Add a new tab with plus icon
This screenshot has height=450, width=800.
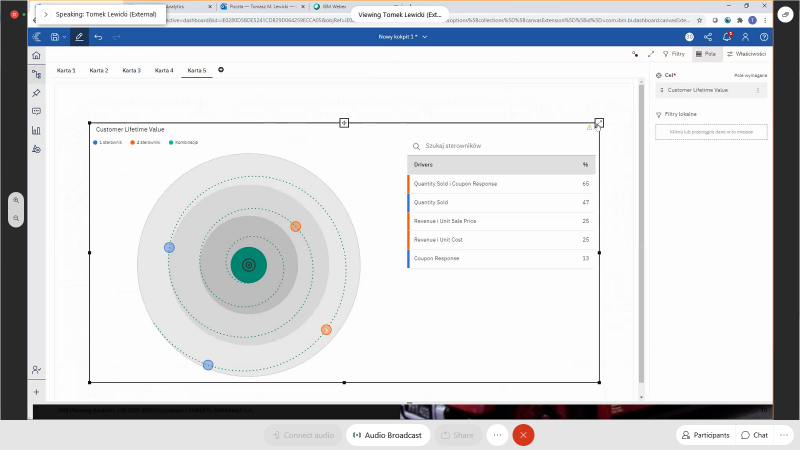pyautogui.click(x=221, y=70)
